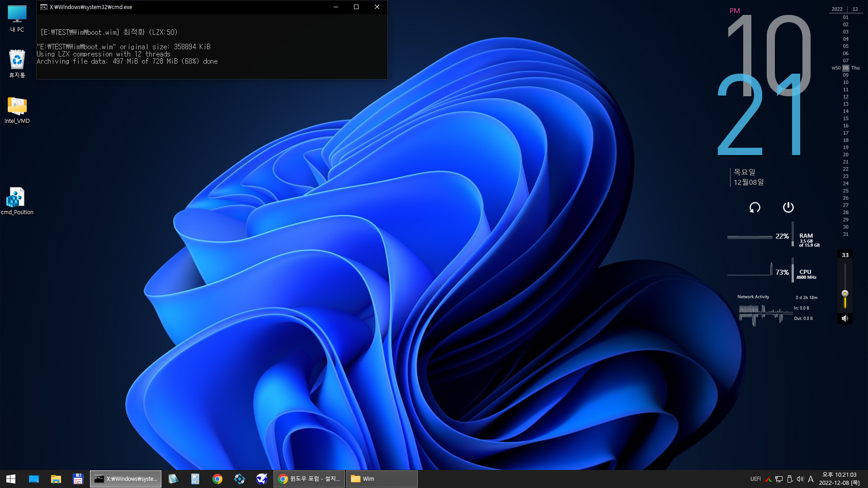Mute sound via widget speaker icon

[x=845, y=319]
